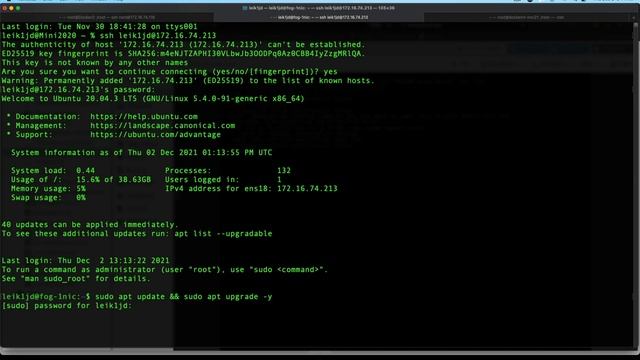Screen dimensions: 640x360
Task: Click the 'Memory usage: 5%' entry
Action: coord(48,189)
